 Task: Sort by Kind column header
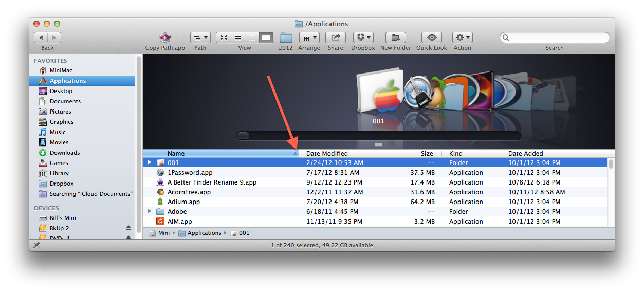(472, 153)
